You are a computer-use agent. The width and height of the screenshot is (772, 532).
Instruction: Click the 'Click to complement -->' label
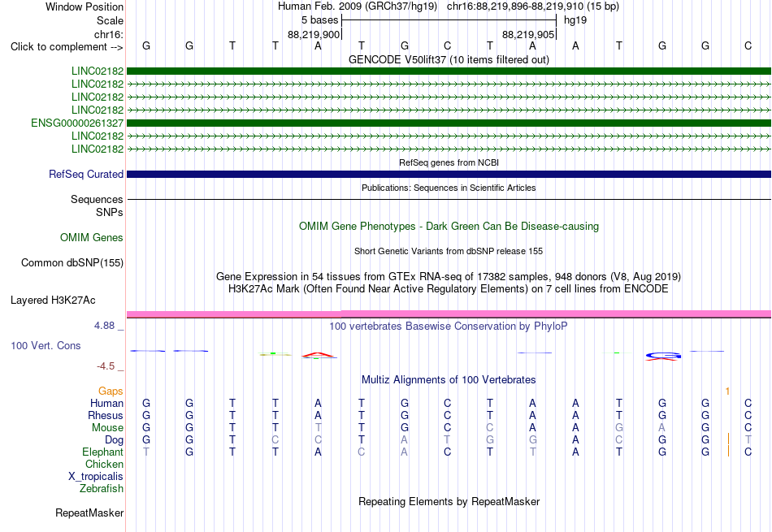(x=67, y=47)
